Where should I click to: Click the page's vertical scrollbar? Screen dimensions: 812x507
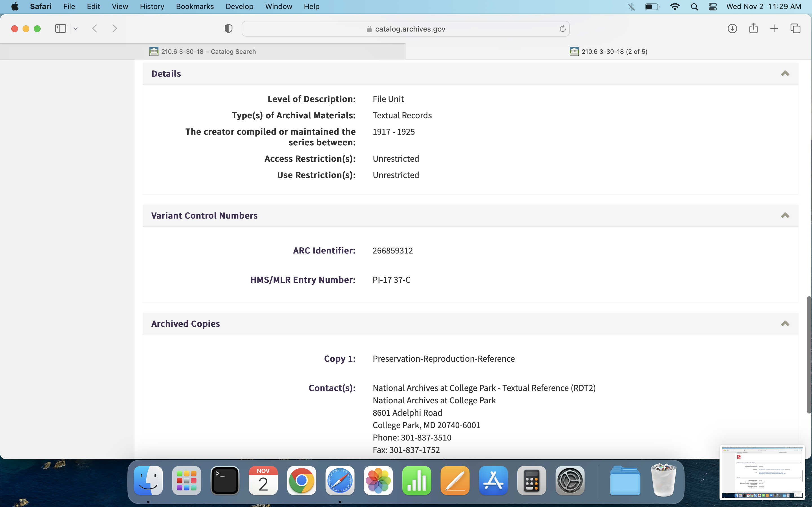tap(809, 355)
